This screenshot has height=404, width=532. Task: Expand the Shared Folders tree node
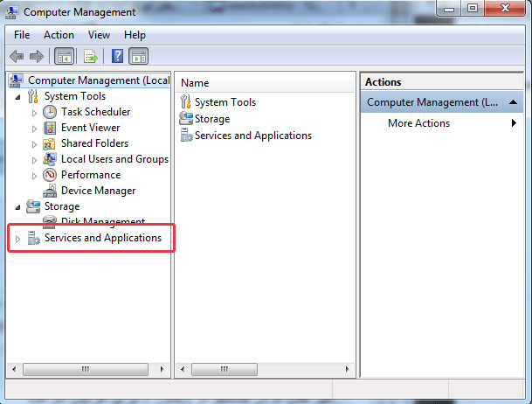point(35,143)
